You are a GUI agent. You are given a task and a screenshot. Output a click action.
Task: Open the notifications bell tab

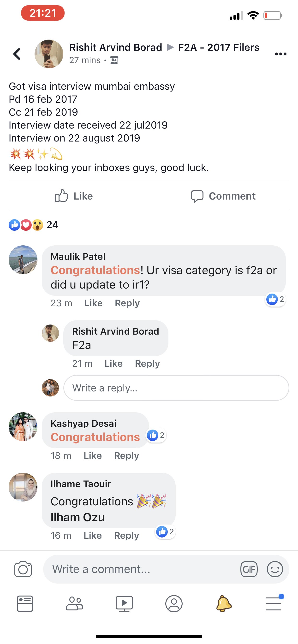[x=224, y=604]
